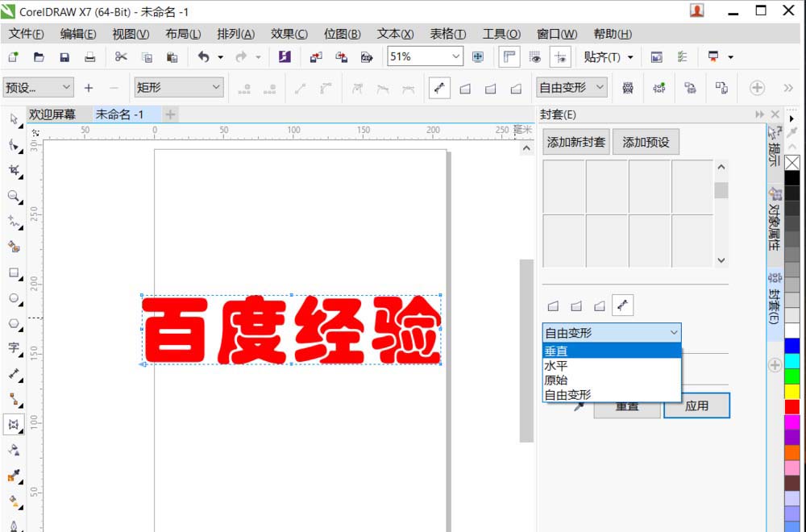Open the 工具 menu

(501, 34)
